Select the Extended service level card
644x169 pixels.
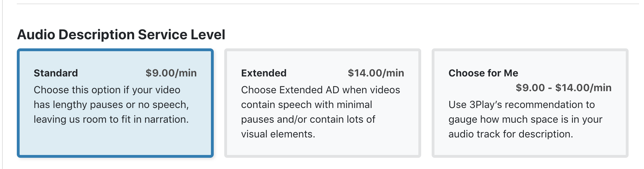tap(323, 103)
